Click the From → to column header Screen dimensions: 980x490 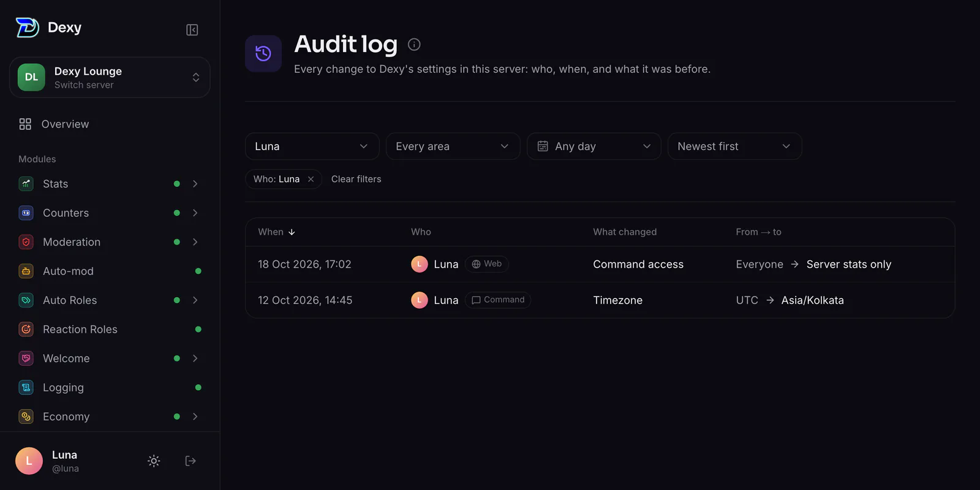(x=758, y=232)
